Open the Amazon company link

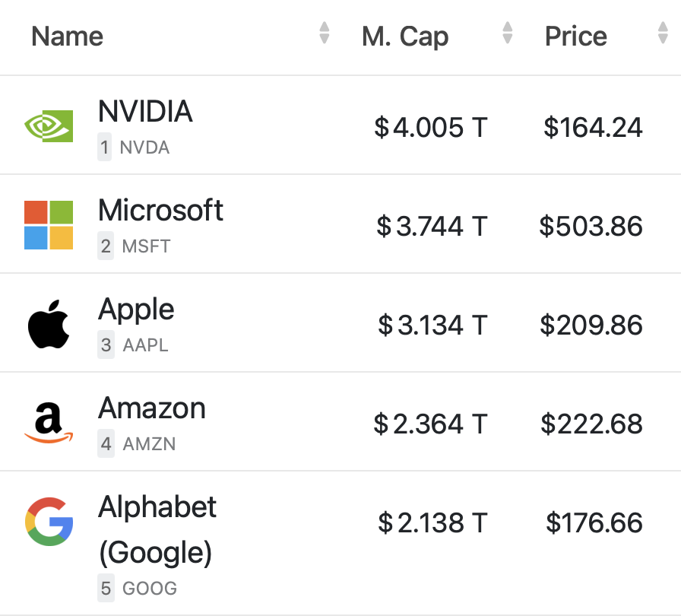pyautogui.click(x=151, y=408)
